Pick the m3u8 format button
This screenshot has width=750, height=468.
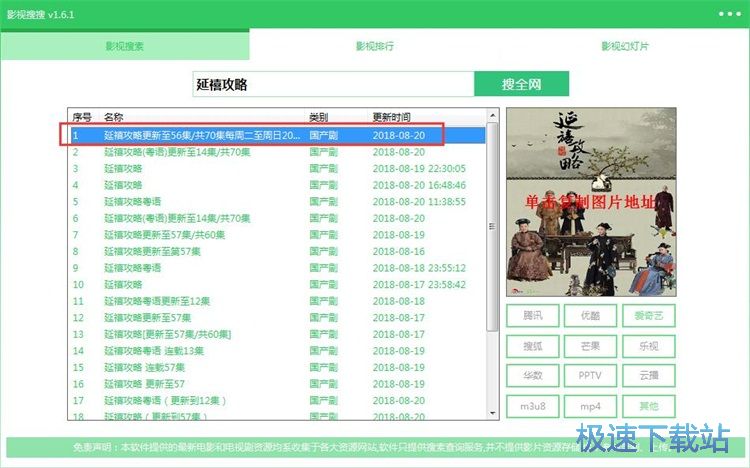pyautogui.click(x=532, y=406)
